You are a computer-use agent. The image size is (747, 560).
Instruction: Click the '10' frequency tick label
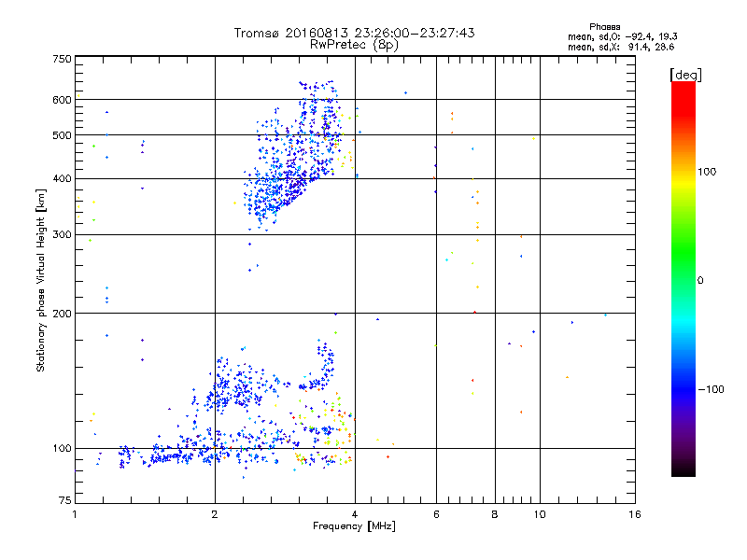pos(540,514)
